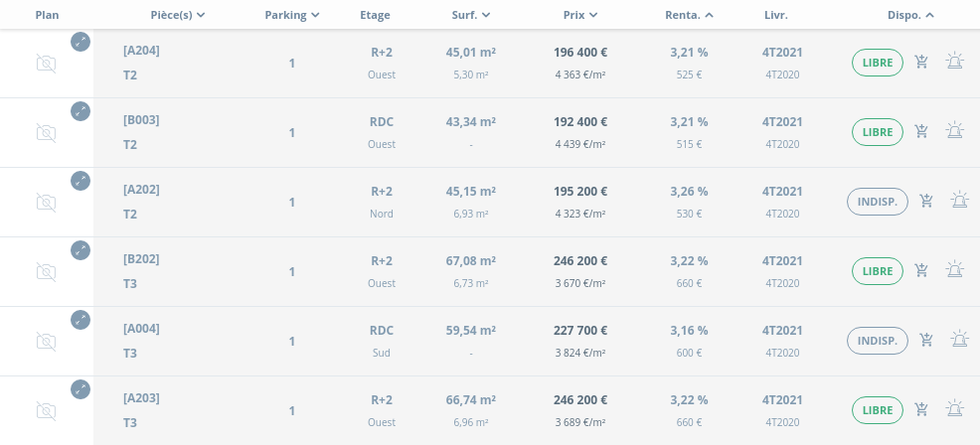
Task: Expand the plan view for lot A204
Action: [x=81, y=42]
